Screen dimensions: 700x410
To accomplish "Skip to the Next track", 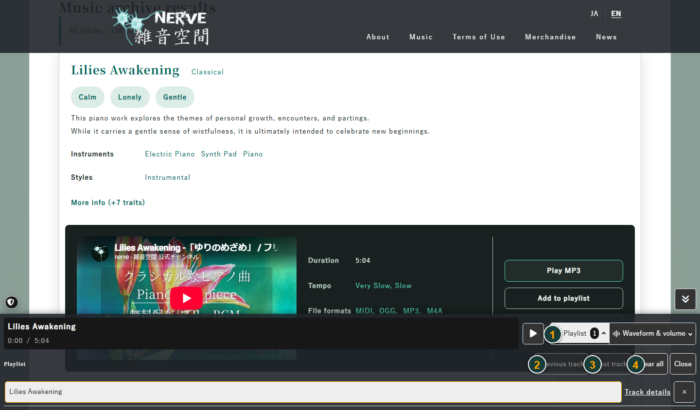I will point(612,364).
